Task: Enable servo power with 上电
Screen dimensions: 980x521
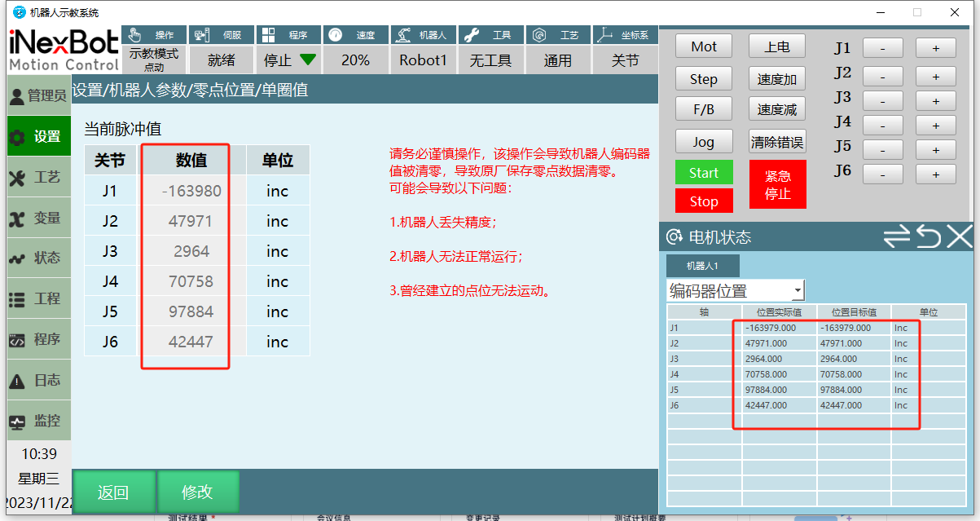Action: (777, 46)
